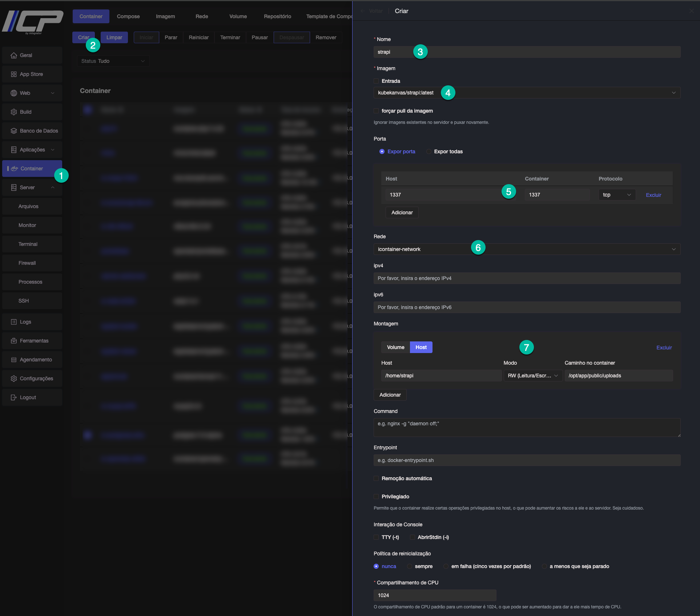Open the Imagem kubekanvas/strapi dropdown

click(x=527, y=93)
